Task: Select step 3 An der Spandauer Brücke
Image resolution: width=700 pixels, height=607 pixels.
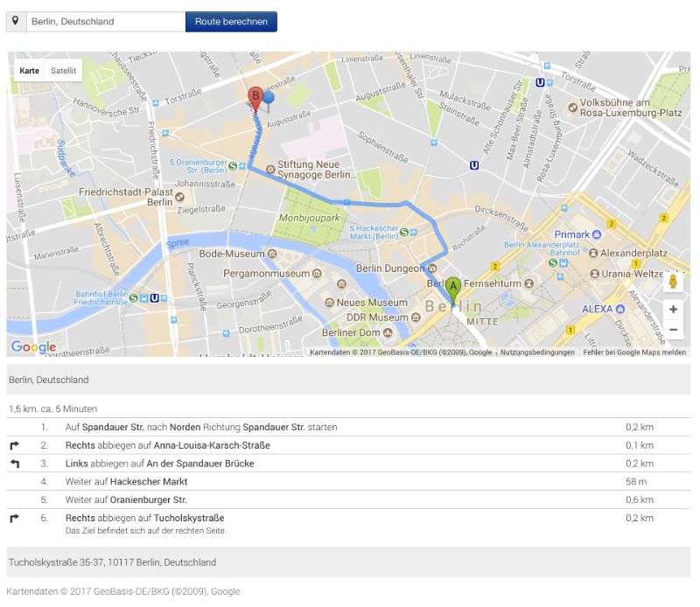Action: [348, 464]
